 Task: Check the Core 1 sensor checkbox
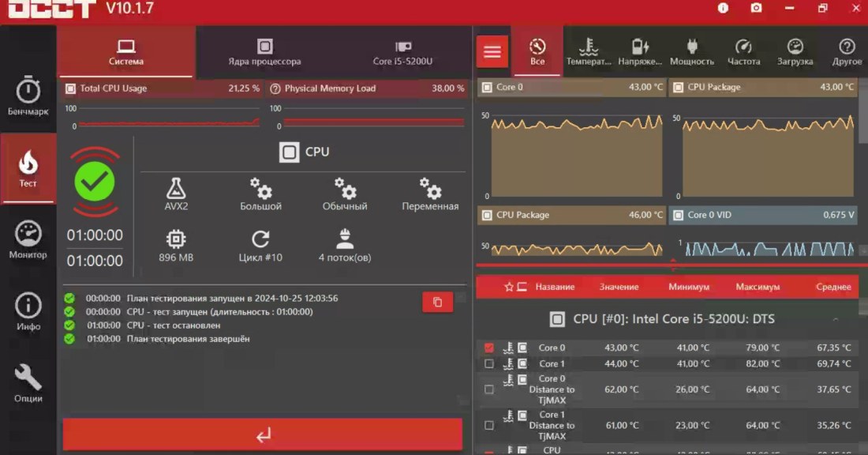(489, 364)
